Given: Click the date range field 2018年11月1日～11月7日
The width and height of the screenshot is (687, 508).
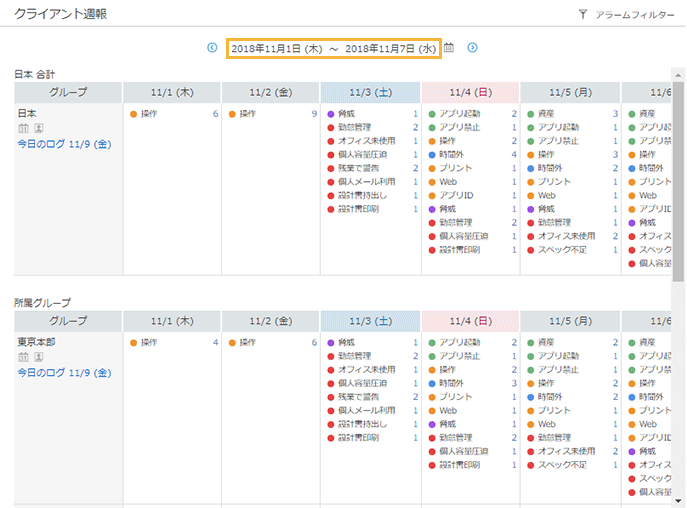Looking at the screenshot, I should point(333,48).
